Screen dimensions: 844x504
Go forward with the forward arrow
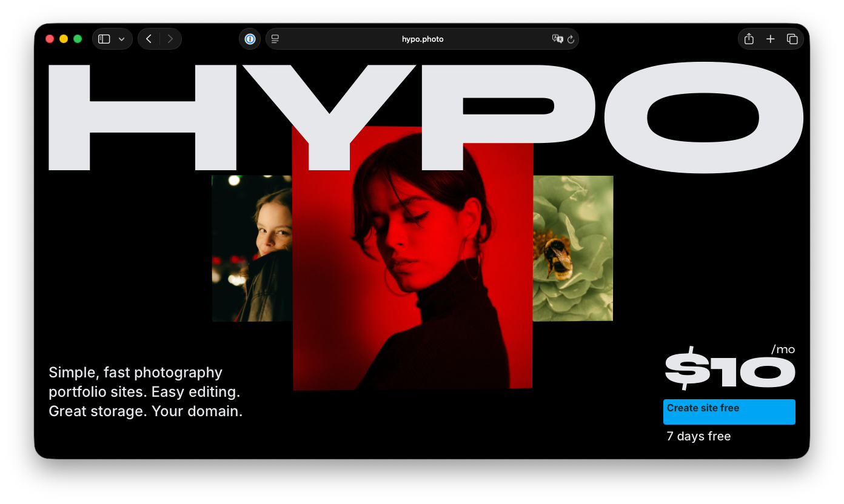[170, 39]
